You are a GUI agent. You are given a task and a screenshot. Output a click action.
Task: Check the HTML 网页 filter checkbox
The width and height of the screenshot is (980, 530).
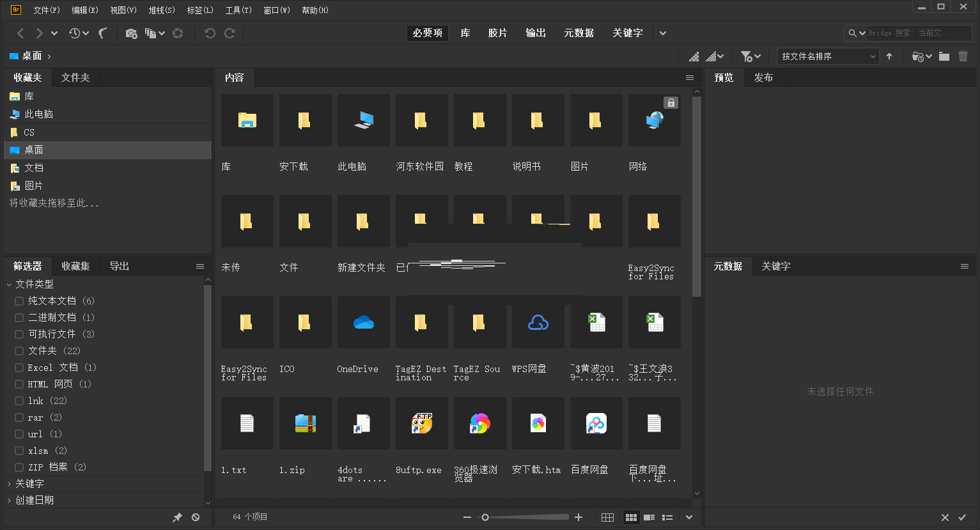[19, 384]
